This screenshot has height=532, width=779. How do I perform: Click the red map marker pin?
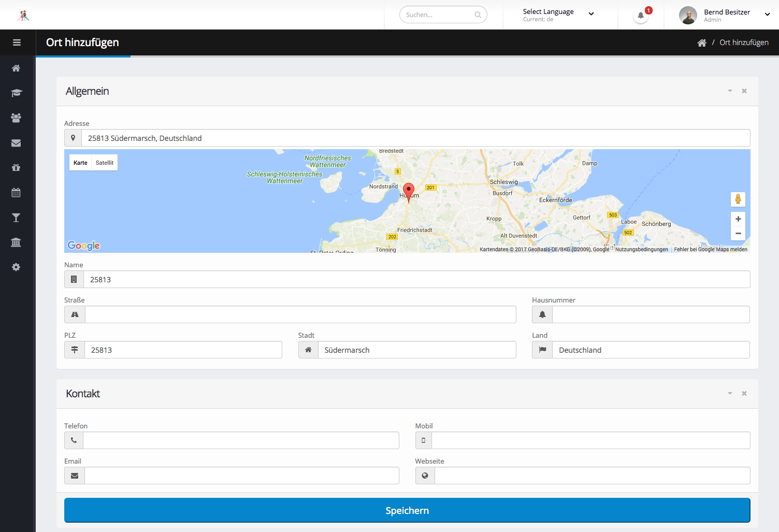pos(409,192)
